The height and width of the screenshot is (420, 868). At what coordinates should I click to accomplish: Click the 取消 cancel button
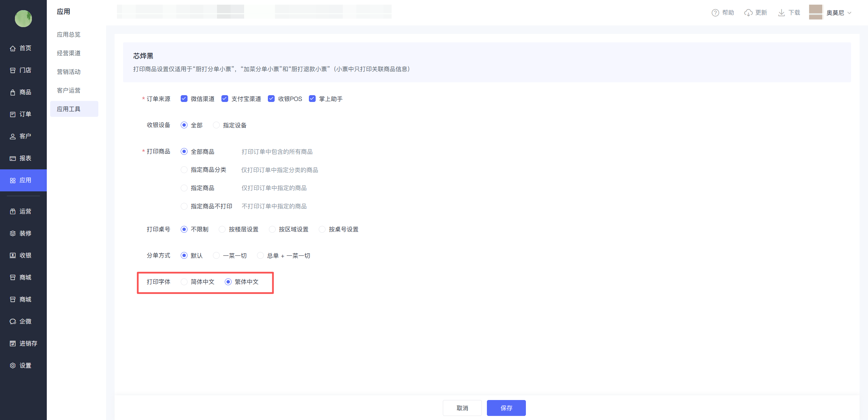coord(462,408)
